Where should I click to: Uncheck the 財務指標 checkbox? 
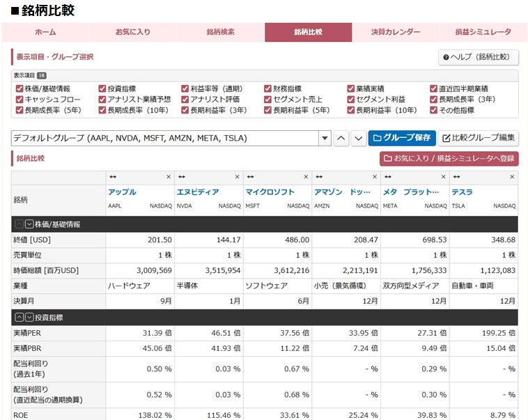pos(267,88)
